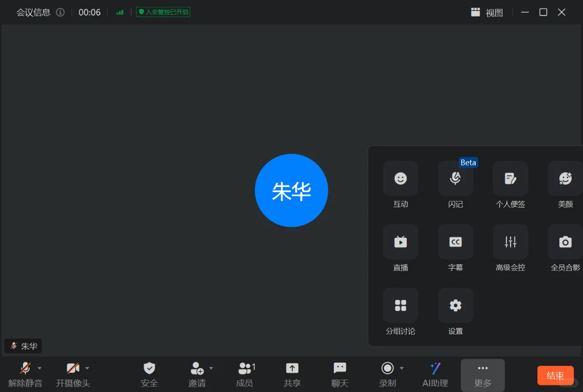The image size is (583, 392).
Task: Enable 美颜 beauty filter
Action: click(565, 186)
